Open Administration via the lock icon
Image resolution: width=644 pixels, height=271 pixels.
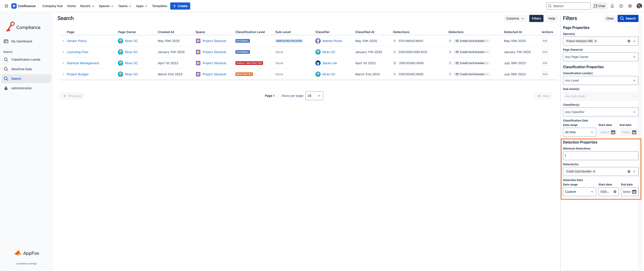coord(6,88)
